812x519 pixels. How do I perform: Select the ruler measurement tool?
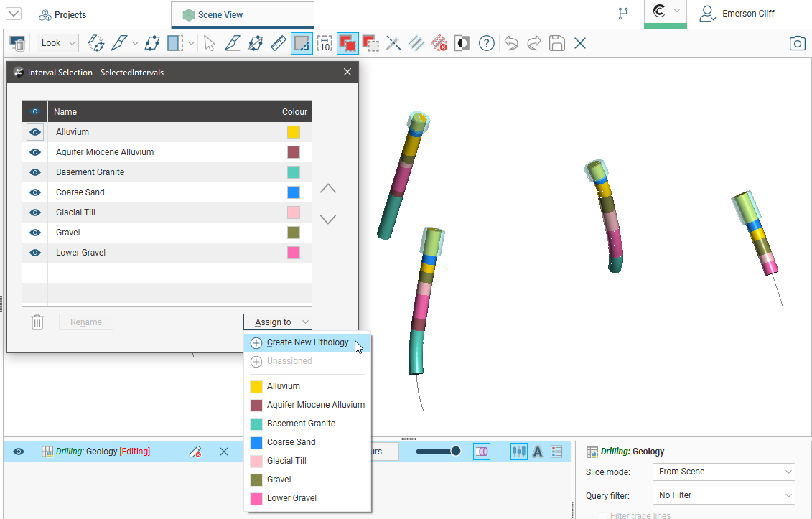(x=278, y=43)
